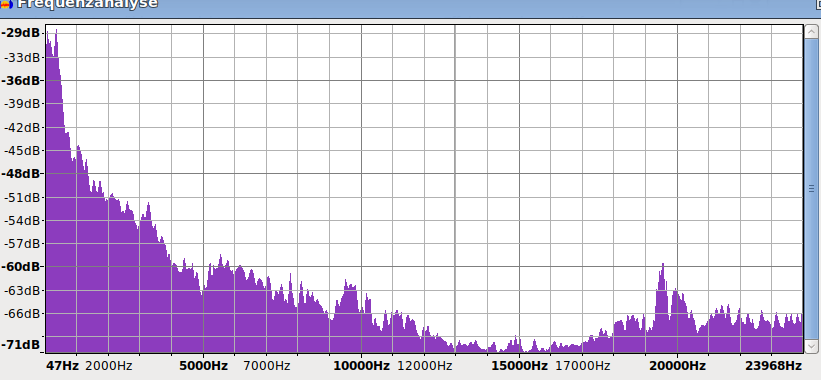Click the 47Hz frequency label
Viewport: 821px width, 380px height.
pyautogui.click(x=62, y=365)
